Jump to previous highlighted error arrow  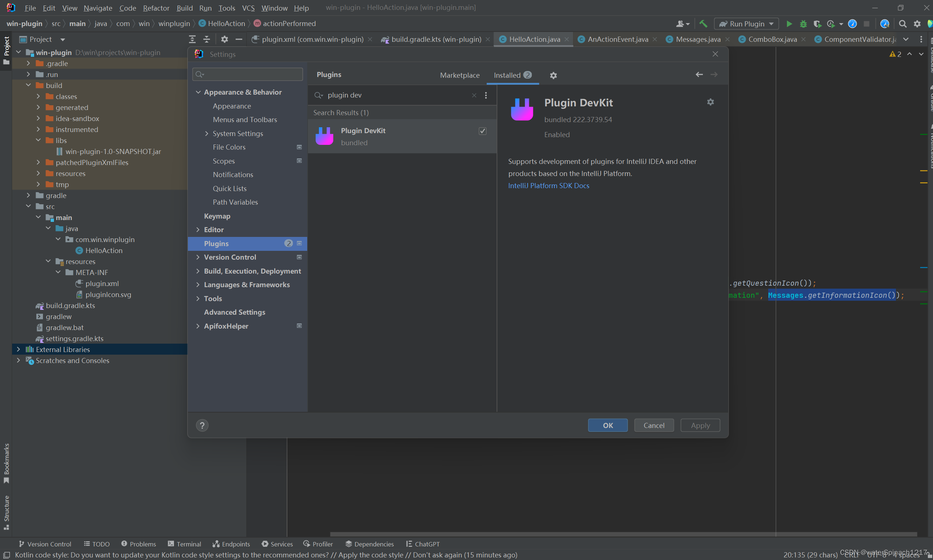(910, 54)
